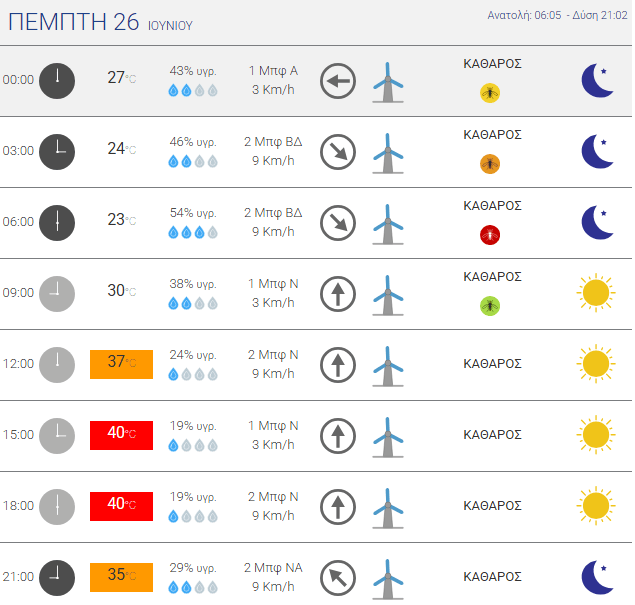Screen dimensions: 635x605
Task: Click the yellow mosquito icon at 00:00
Action: (490, 93)
